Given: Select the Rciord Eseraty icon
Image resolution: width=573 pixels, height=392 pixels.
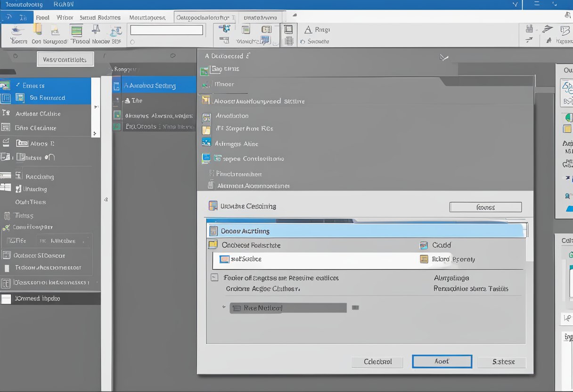Looking at the screenshot, I should click(423, 259).
